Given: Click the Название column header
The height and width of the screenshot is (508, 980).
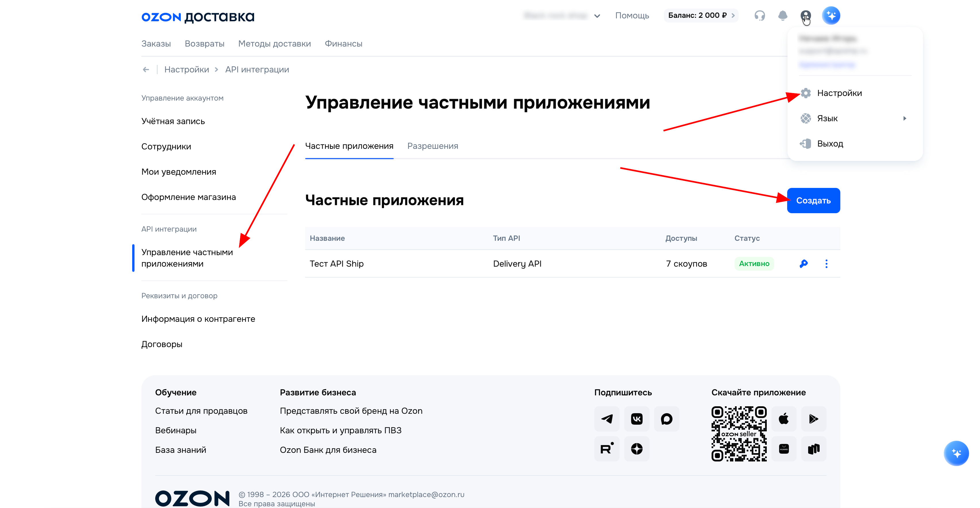Looking at the screenshot, I should point(327,238).
